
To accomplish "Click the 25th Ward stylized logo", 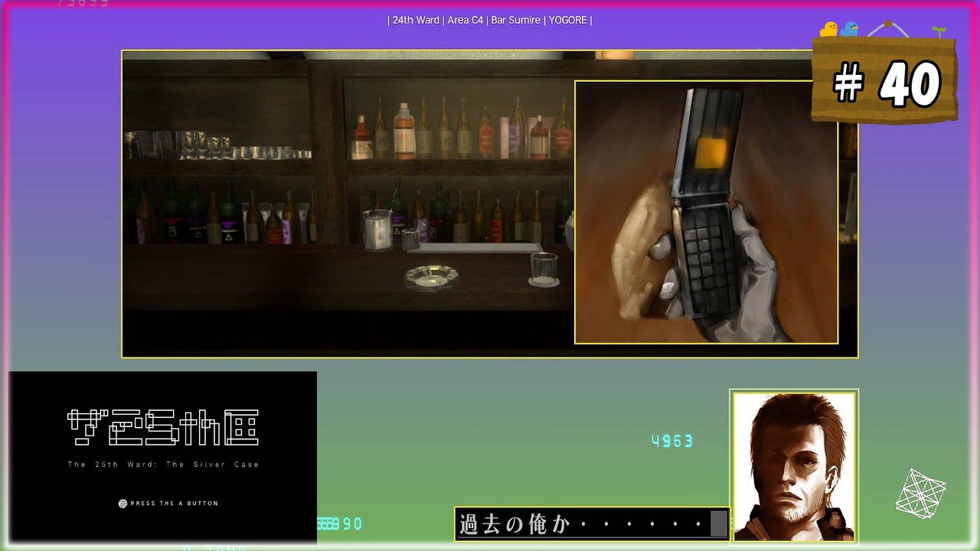I will pyautogui.click(x=163, y=428).
